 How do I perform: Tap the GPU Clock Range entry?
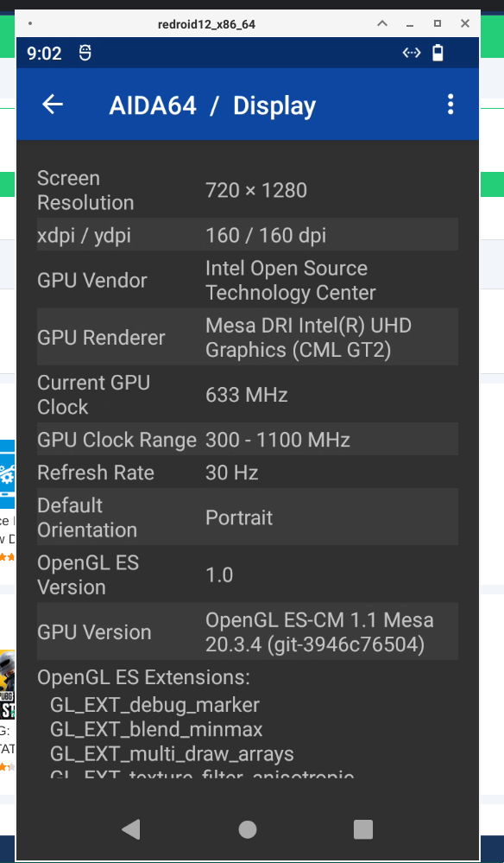coord(248,439)
